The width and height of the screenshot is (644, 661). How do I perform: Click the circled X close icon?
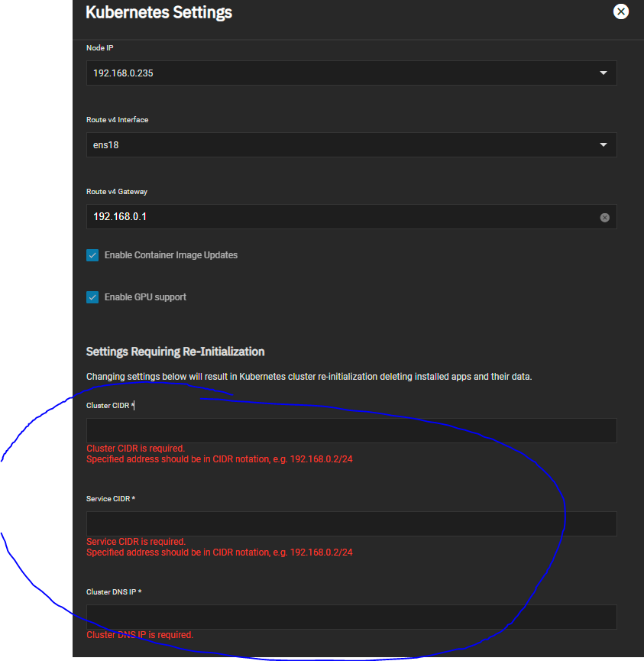click(x=620, y=11)
